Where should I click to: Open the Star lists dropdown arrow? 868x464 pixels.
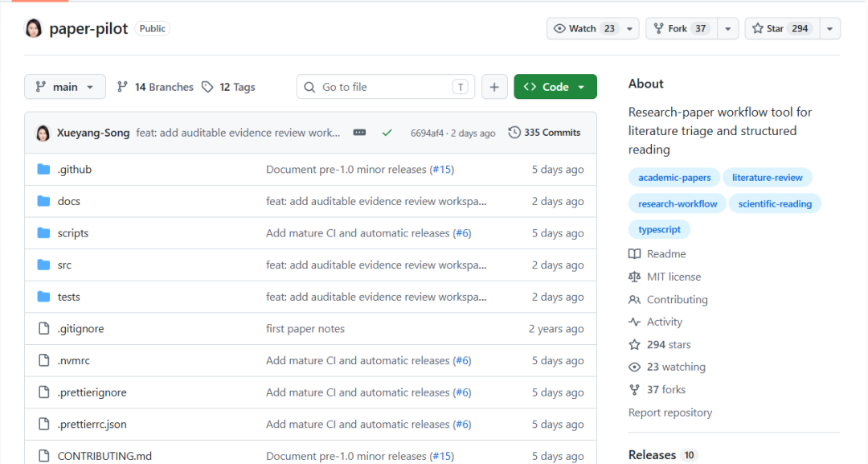(x=829, y=29)
